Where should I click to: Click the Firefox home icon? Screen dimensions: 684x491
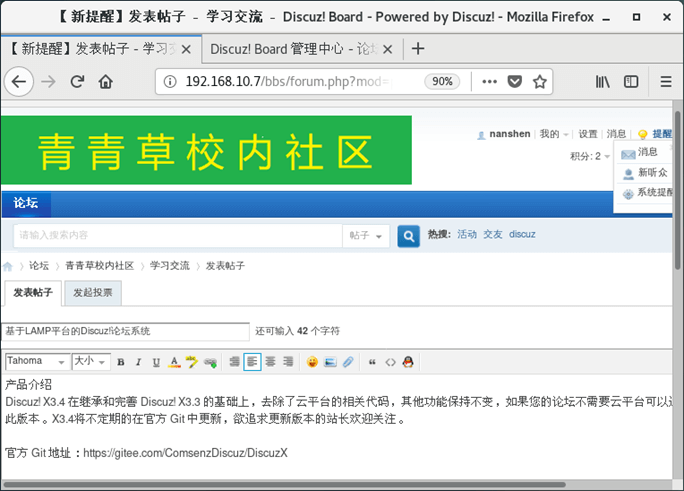click(106, 82)
